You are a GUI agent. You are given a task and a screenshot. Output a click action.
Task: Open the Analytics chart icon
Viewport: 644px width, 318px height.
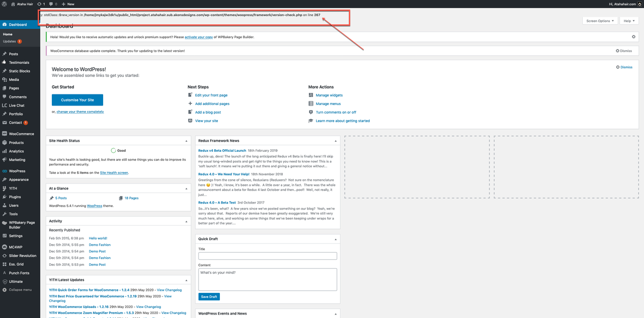pos(5,151)
